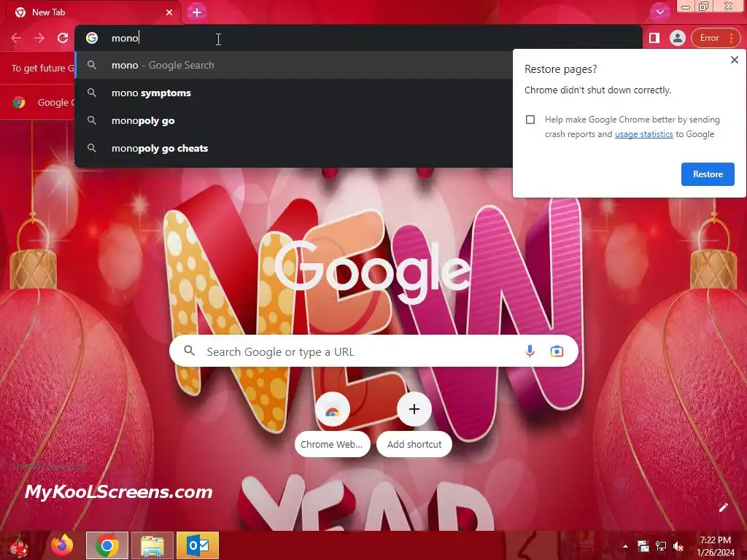Click the Google icon in address bar
This screenshot has width=747, height=560.
(92, 38)
